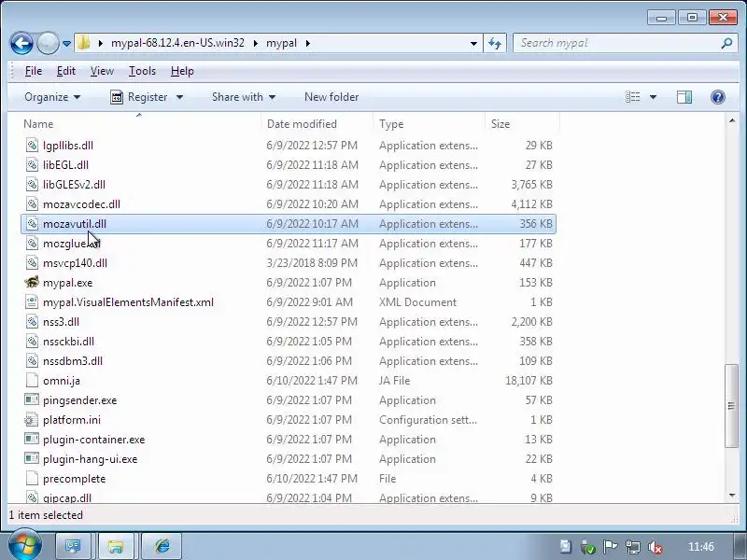Select the libGLESv2.dll file icon

click(32, 184)
